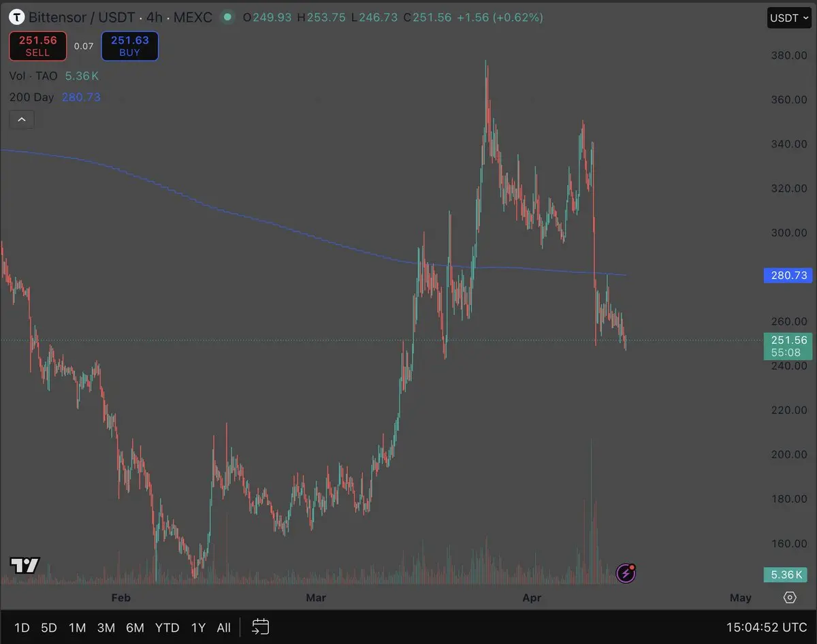The image size is (817, 644).
Task: Click the Bittensor / USDT symbol title
Action: (x=83, y=17)
